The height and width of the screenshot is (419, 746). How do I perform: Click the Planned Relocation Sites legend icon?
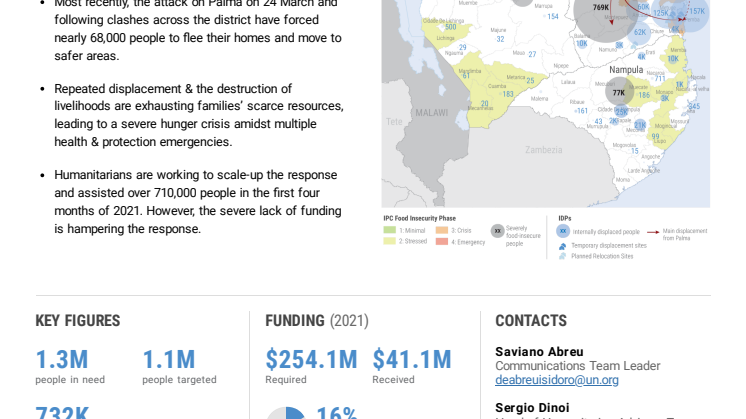562,256
